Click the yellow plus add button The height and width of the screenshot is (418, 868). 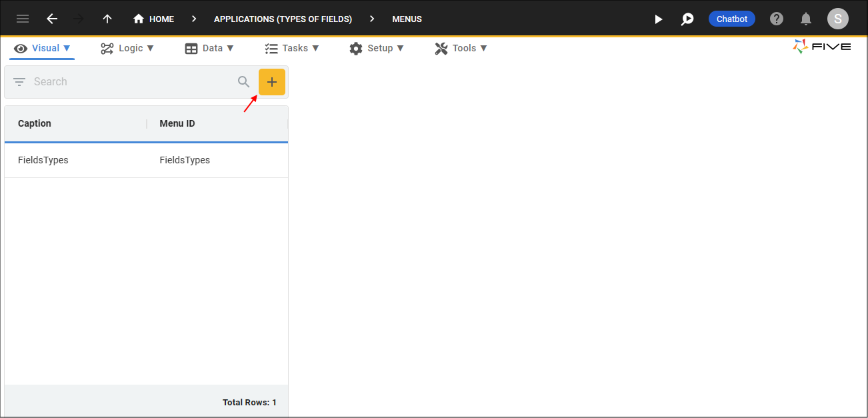click(x=272, y=82)
